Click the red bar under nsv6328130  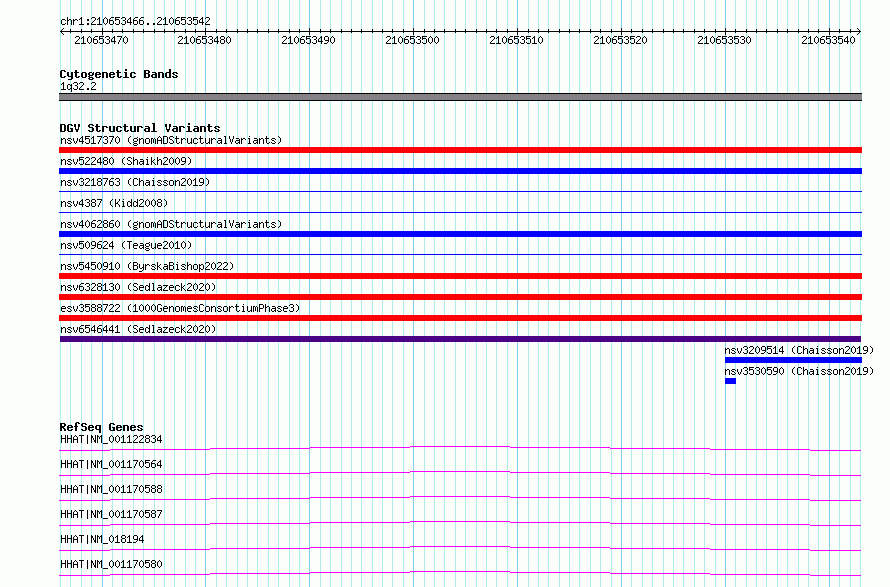click(x=460, y=297)
